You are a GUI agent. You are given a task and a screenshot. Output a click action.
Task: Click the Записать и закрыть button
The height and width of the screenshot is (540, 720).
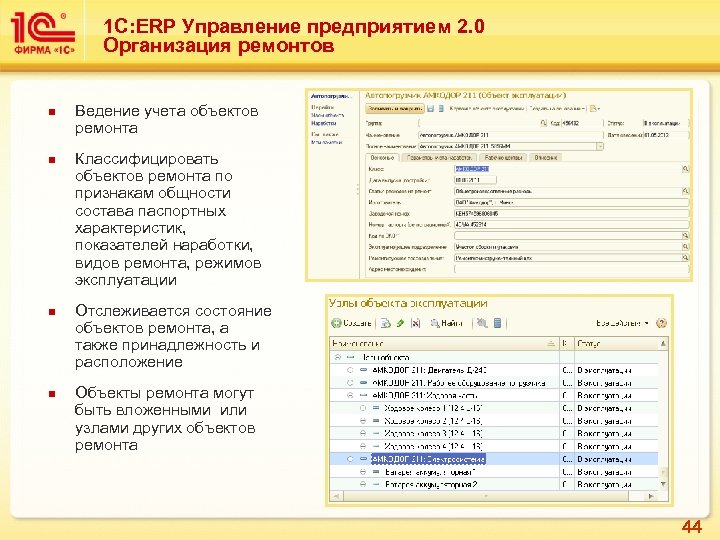tap(395, 109)
